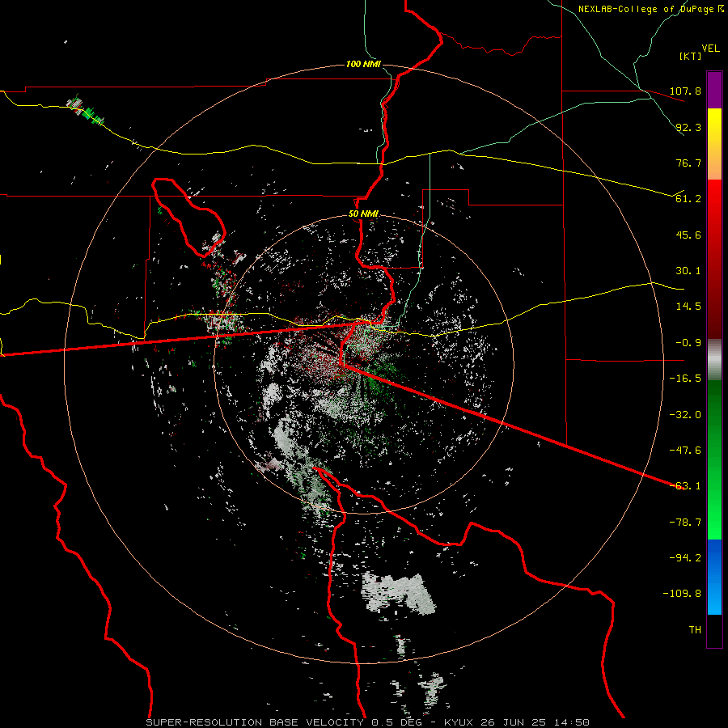Click the red segment of the color bar
728x728 pixels.
(714, 259)
